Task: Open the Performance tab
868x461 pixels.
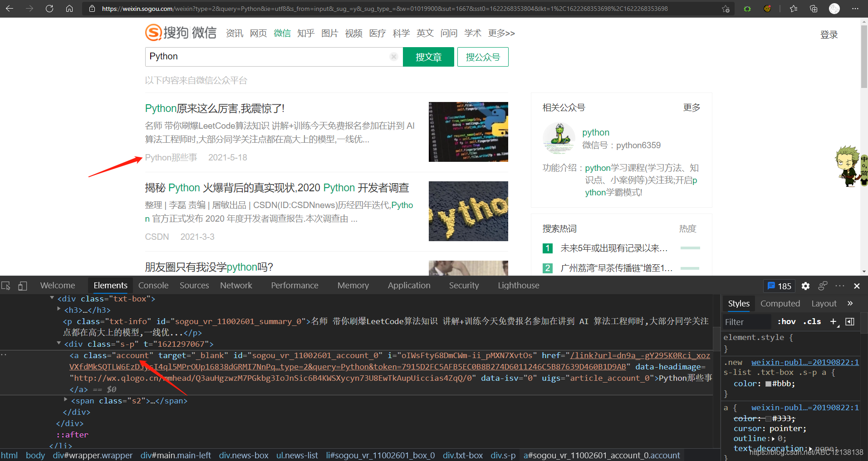Action: click(x=294, y=286)
